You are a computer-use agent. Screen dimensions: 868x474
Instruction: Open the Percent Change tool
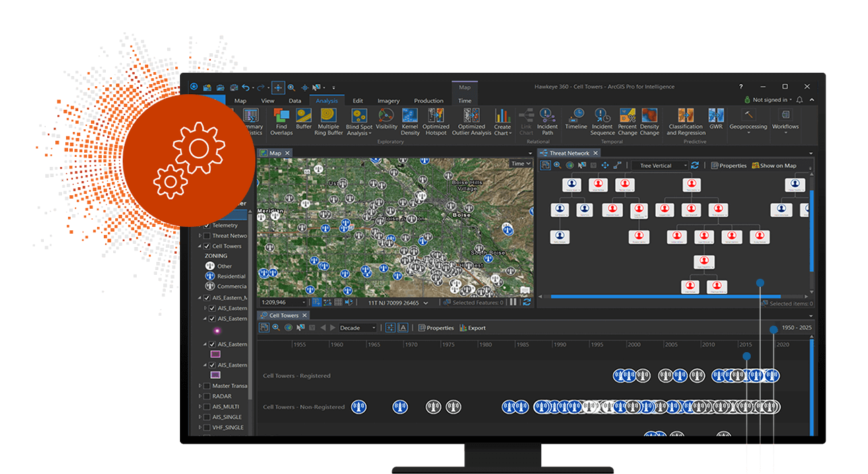(627, 121)
